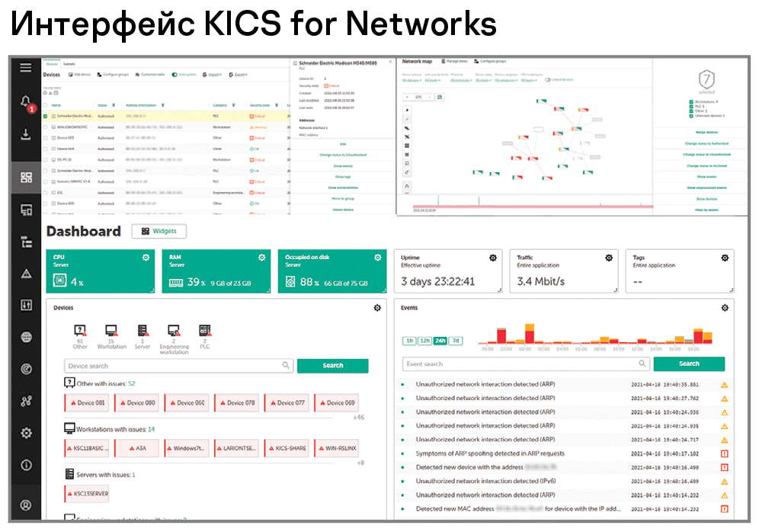Open settings gear of Events widget
The width and height of the screenshot is (759, 532).
725,308
